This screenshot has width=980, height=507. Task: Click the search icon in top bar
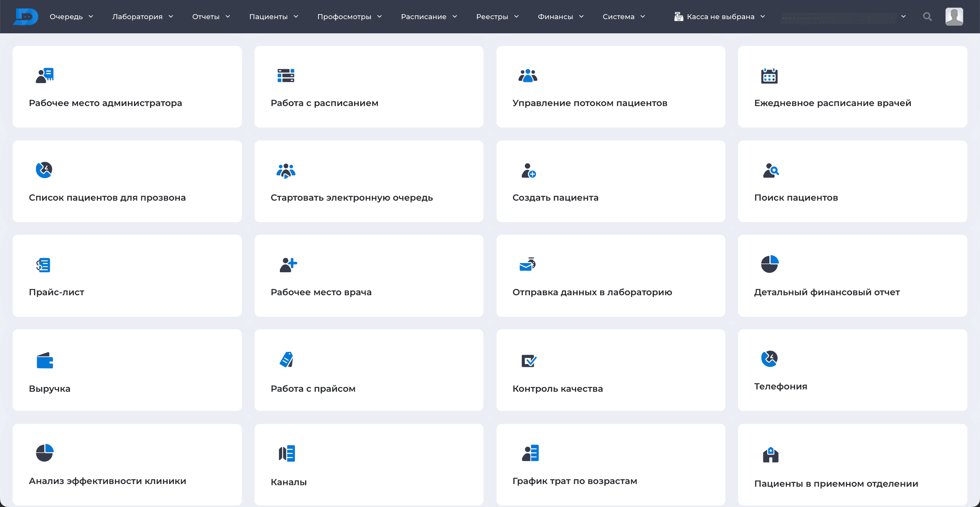927,16
